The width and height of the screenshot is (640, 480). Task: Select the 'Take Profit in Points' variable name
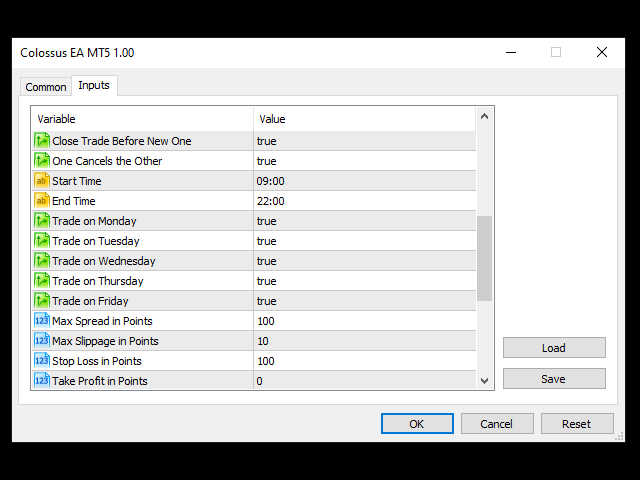100,381
